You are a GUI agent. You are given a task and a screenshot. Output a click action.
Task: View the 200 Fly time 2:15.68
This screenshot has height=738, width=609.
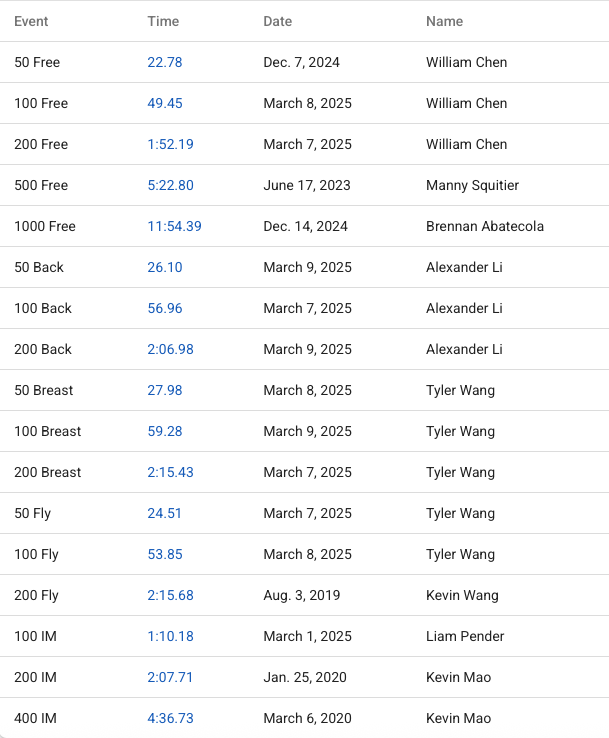(170, 595)
